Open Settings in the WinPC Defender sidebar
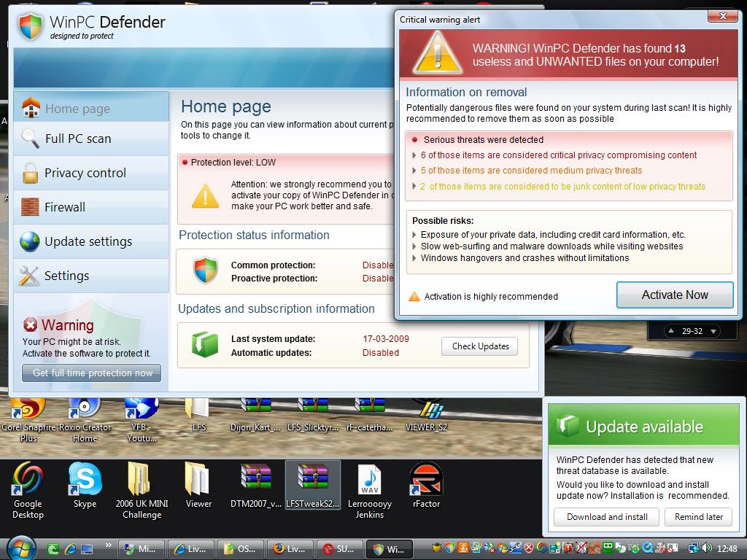 point(91,276)
